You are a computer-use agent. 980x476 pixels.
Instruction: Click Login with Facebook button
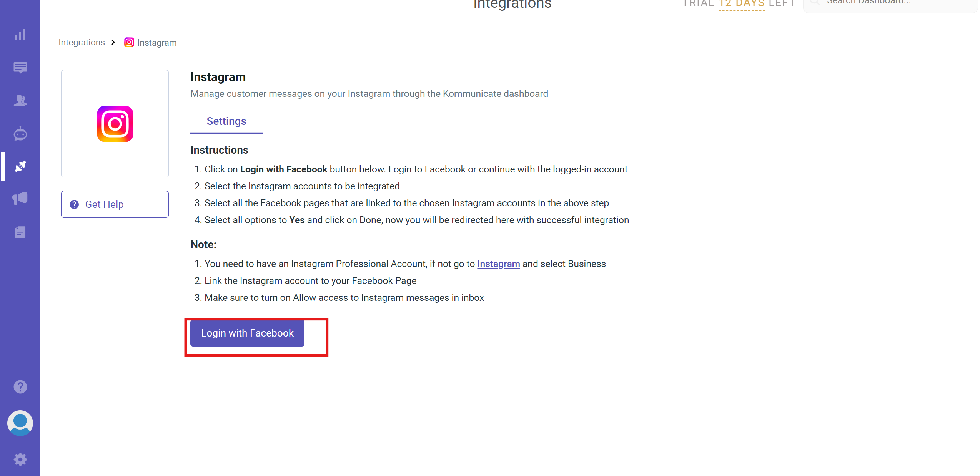point(248,333)
